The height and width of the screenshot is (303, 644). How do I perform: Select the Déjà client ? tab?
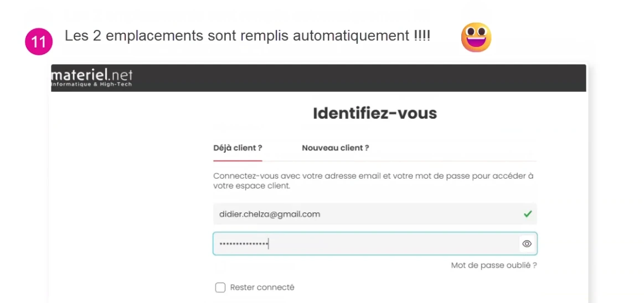(x=238, y=148)
